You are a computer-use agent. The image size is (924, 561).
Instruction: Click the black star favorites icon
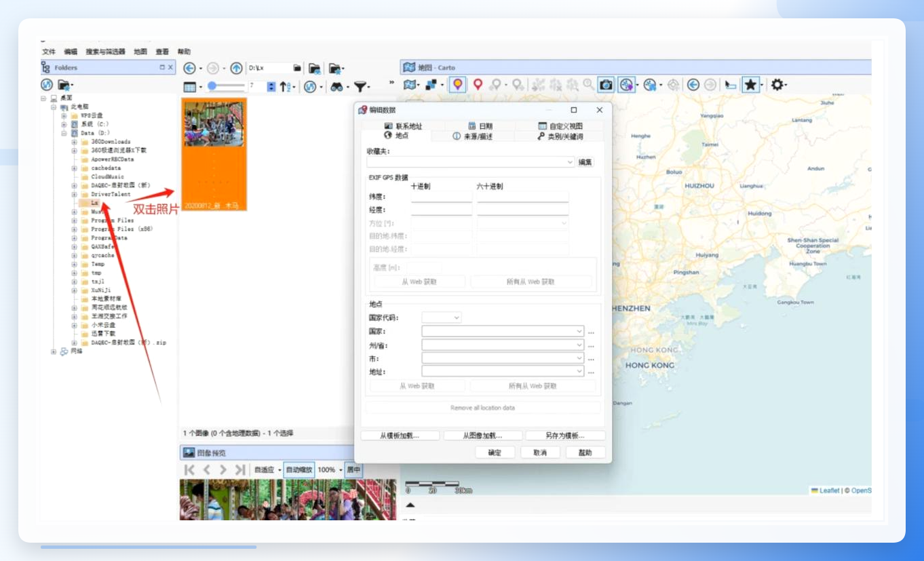tap(750, 85)
